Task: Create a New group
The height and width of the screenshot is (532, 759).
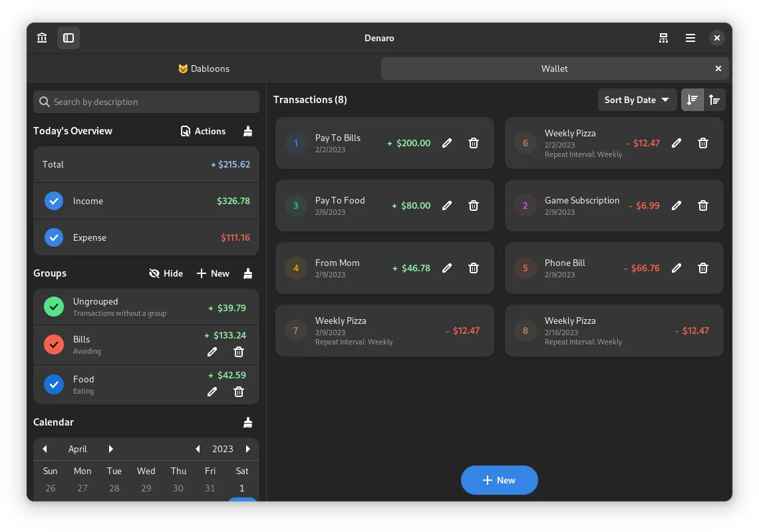Action: coord(213,273)
